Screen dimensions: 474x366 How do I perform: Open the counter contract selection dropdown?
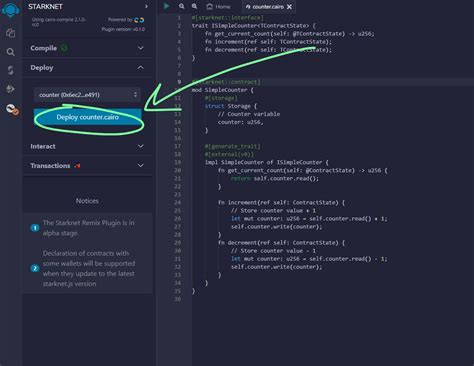(87, 95)
